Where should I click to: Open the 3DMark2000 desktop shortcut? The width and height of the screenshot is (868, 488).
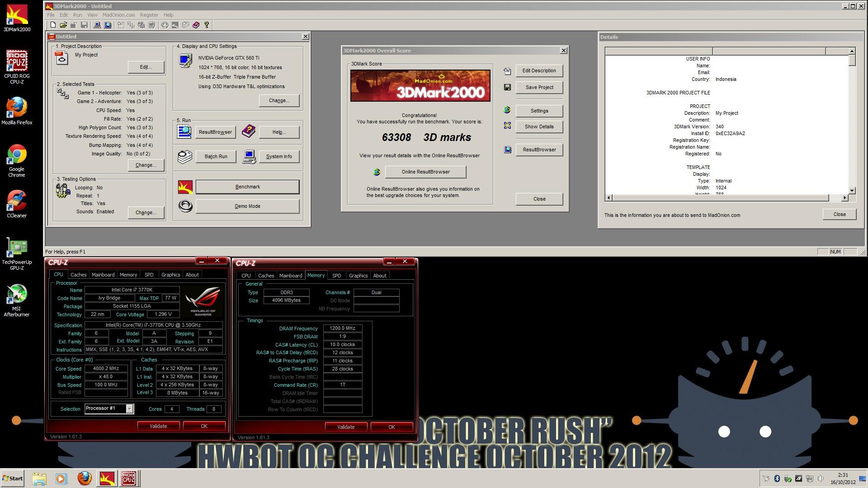click(x=17, y=18)
